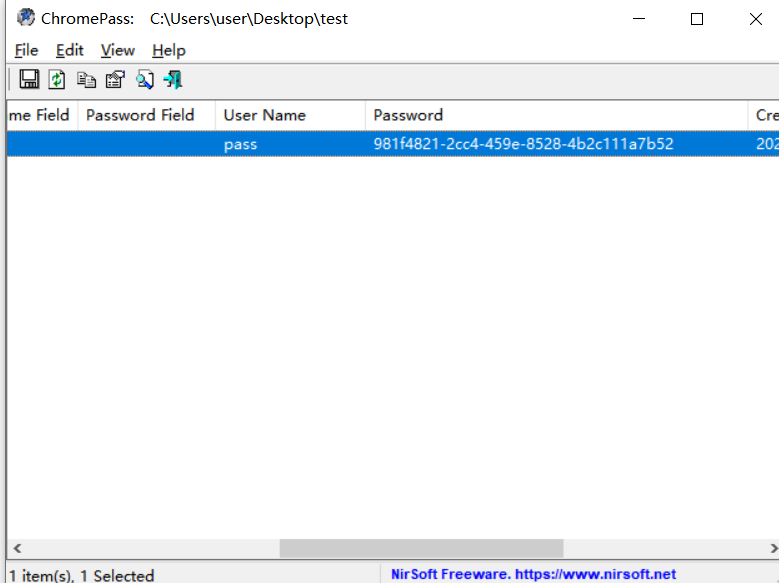Open the Help menu
This screenshot has height=583, width=779.
coord(169,50)
